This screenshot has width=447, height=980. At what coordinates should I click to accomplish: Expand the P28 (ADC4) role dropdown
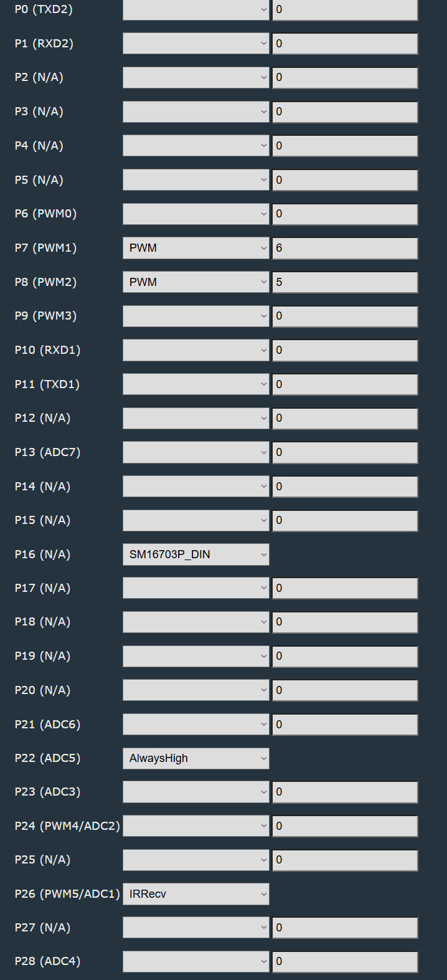click(195, 961)
